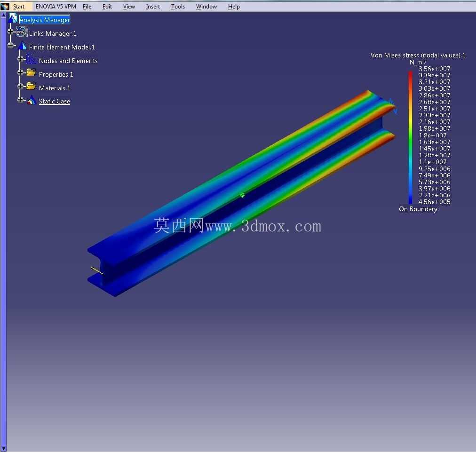Click the CATIA logo icon in menu bar
Image resolution: width=476 pixels, height=453 pixels.
click(x=5, y=7)
